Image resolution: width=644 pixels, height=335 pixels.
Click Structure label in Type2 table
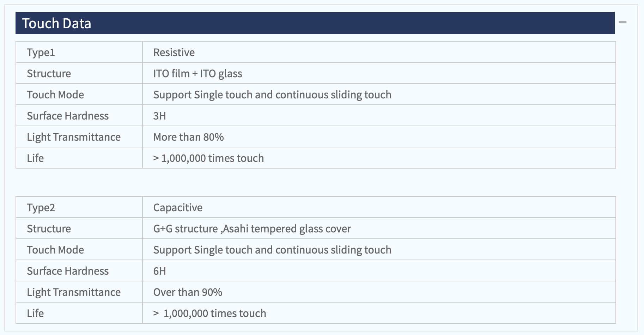49,229
